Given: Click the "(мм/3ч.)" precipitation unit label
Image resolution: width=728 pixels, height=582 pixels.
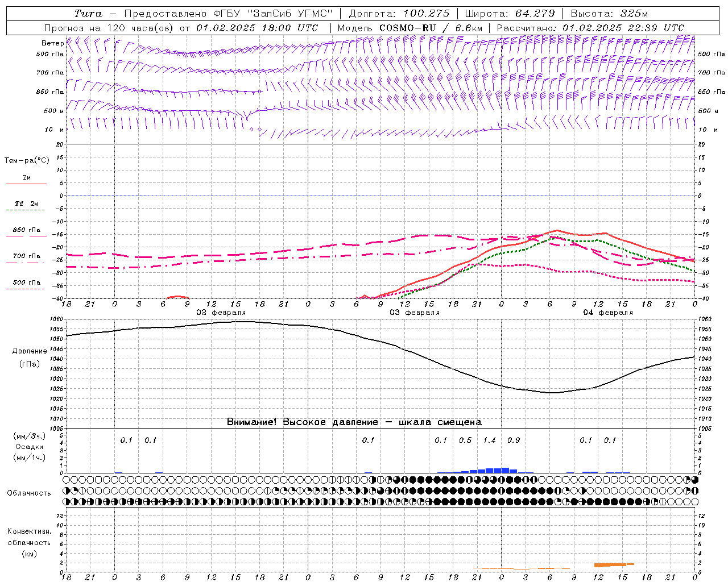Looking at the screenshot, I should [30, 436].
